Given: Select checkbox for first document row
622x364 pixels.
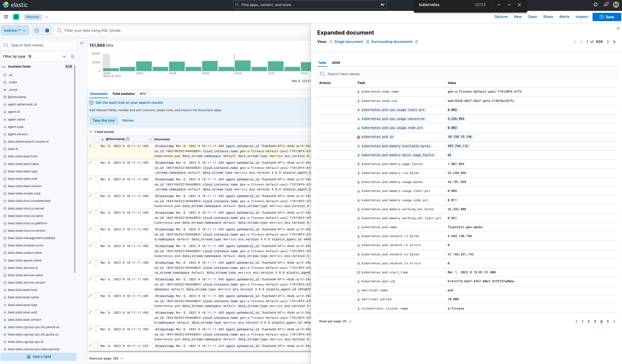Looking at the screenshot, I should point(96,146).
